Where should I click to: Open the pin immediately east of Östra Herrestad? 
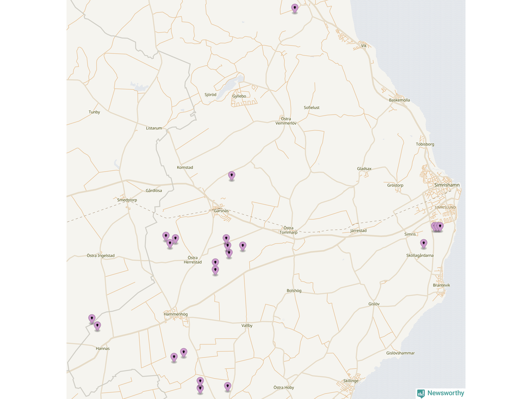215,263
